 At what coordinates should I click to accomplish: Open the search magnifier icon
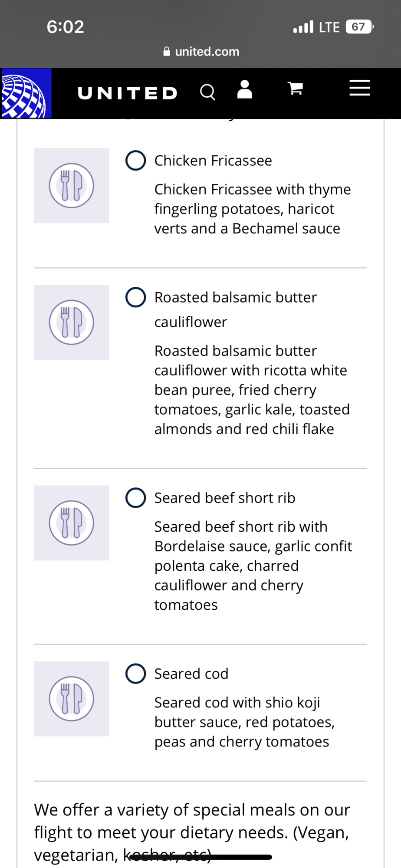click(x=207, y=92)
